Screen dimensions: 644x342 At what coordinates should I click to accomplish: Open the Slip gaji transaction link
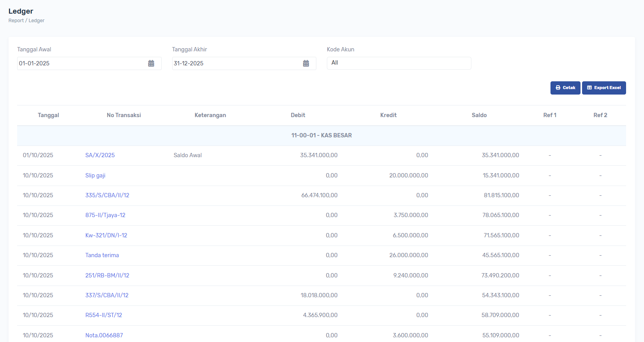click(95, 175)
